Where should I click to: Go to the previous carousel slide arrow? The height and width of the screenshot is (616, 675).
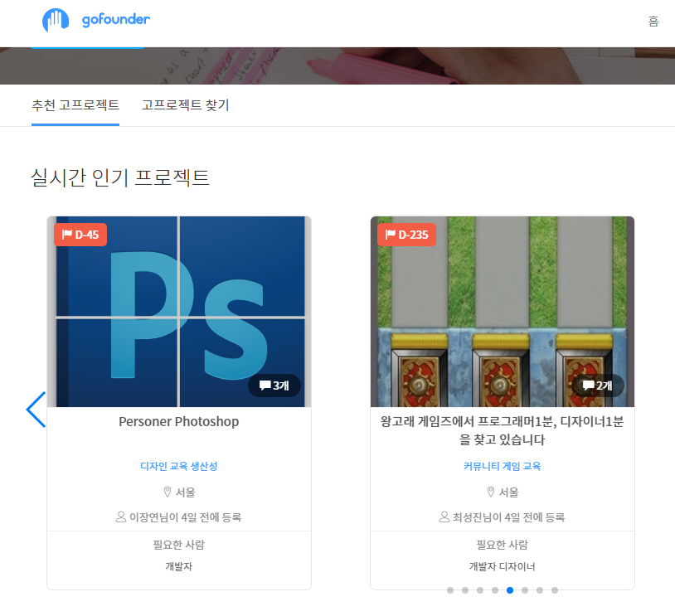(36, 410)
